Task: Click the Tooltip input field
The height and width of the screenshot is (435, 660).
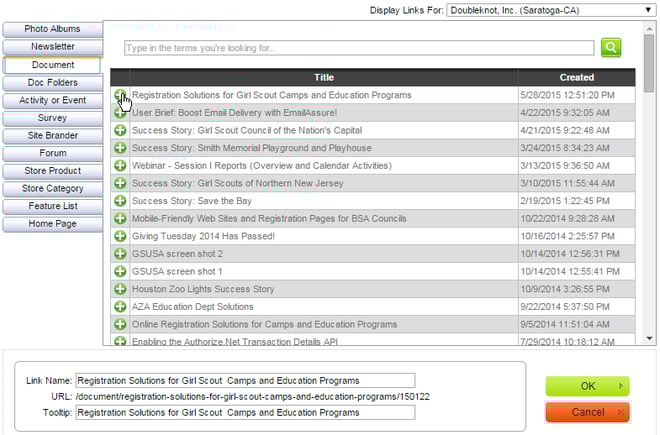Action: (245, 413)
